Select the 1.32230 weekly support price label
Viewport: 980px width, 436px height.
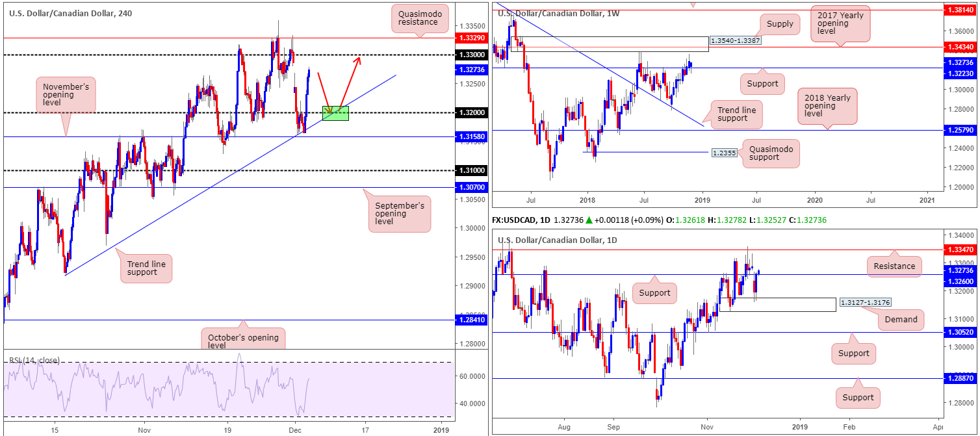(x=961, y=74)
